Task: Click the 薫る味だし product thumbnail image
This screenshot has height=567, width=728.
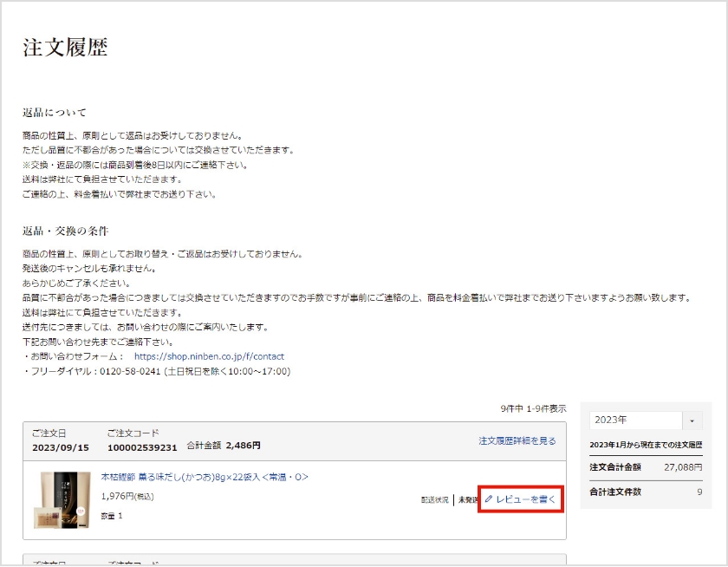Action: (64, 500)
